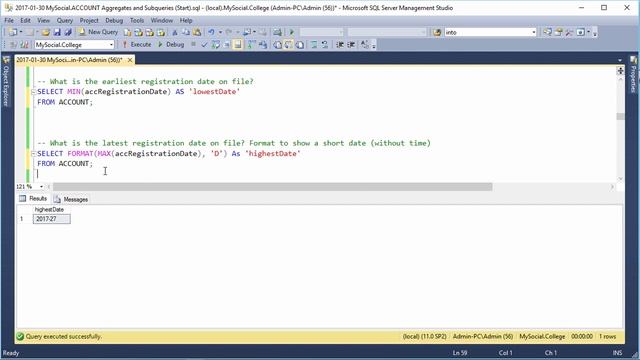640x360 pixels.
Task: Switch output to Results to Text
Action: pos(278,44)
